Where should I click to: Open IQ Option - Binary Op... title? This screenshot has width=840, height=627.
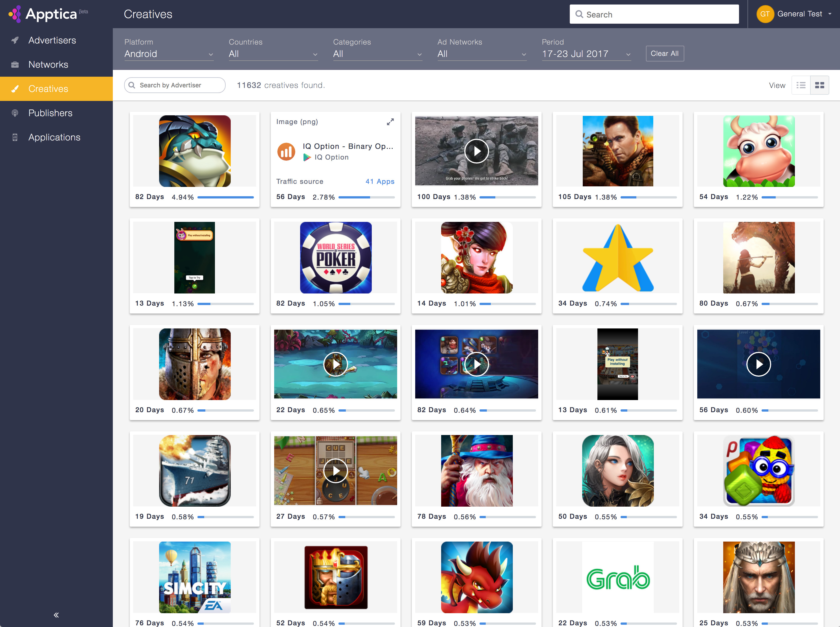348,146
